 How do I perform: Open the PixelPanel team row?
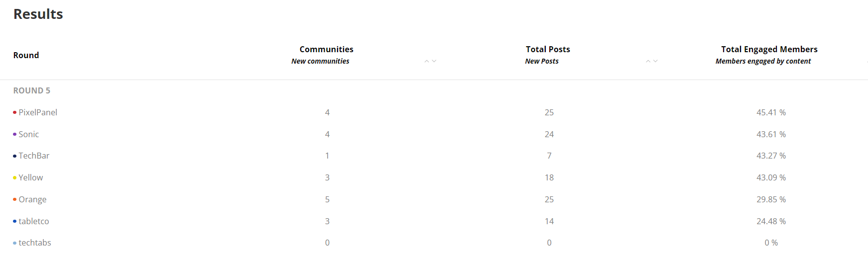point(38,112)
